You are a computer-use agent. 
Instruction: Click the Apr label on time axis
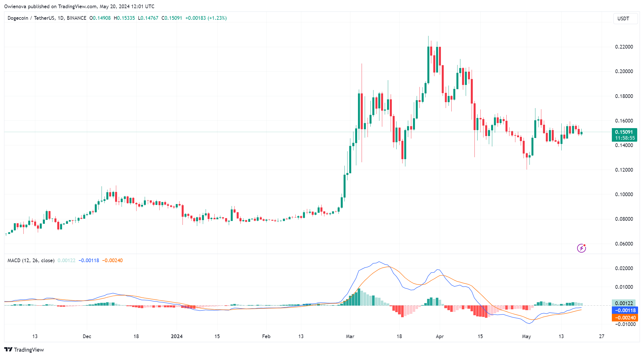440,336
